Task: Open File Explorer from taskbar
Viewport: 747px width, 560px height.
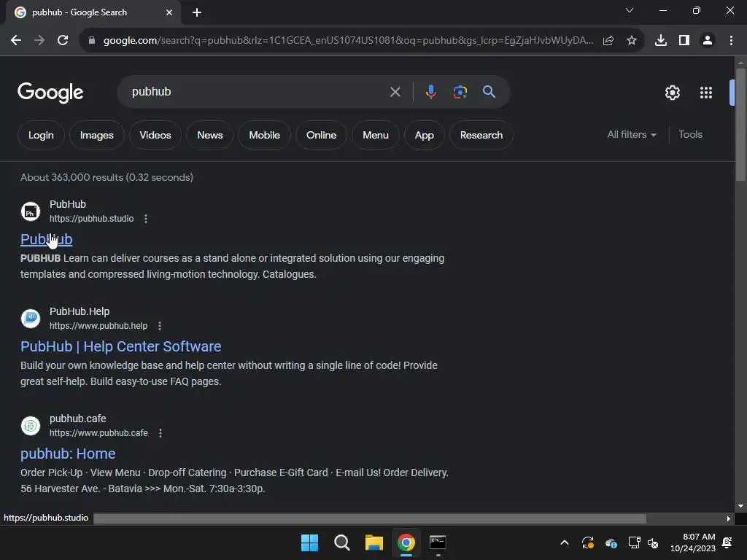Action: 374,542
